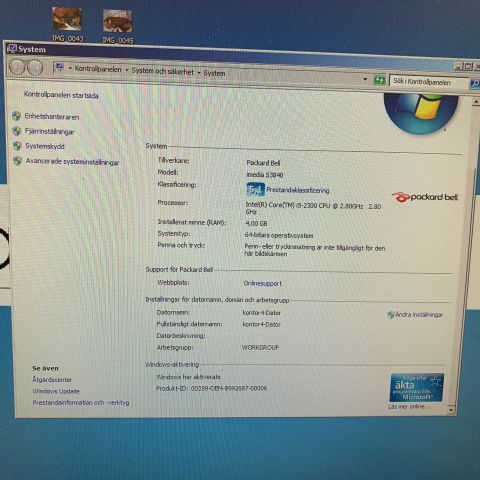Open the IMG_0043 desktop thumbnail

click(x=67, y=24)
